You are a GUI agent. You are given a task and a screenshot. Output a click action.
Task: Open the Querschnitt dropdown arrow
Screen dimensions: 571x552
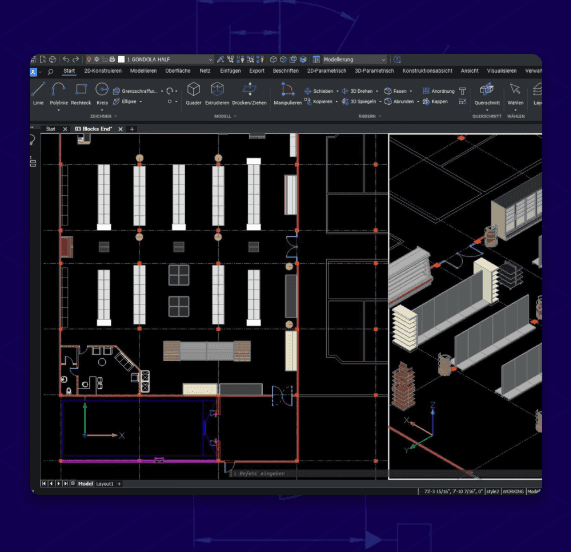(487, 110)
